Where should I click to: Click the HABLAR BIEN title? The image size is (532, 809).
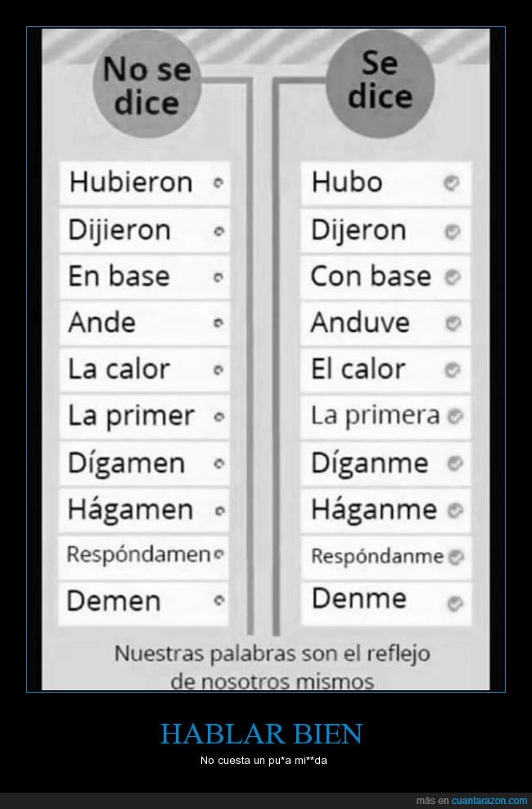point(262,734)
